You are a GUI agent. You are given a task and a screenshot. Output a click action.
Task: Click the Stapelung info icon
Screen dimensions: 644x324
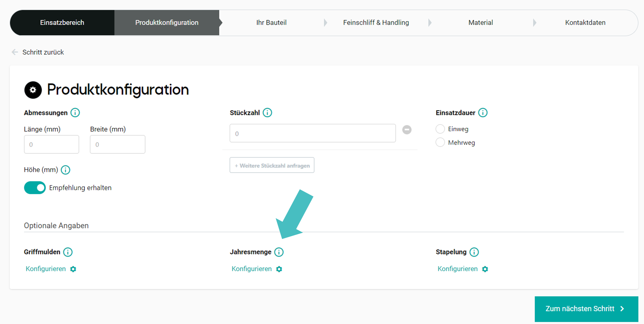(x=474, y=252)
